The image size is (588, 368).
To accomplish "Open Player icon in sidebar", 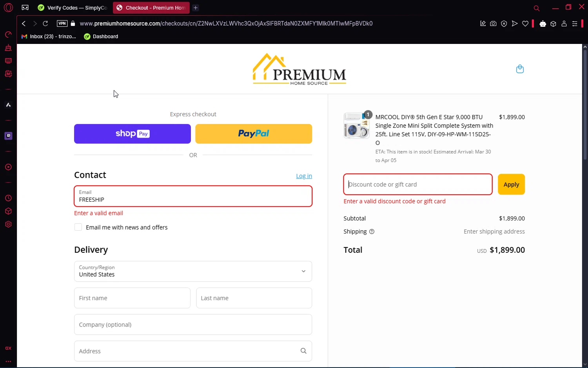I will (8, 167).
